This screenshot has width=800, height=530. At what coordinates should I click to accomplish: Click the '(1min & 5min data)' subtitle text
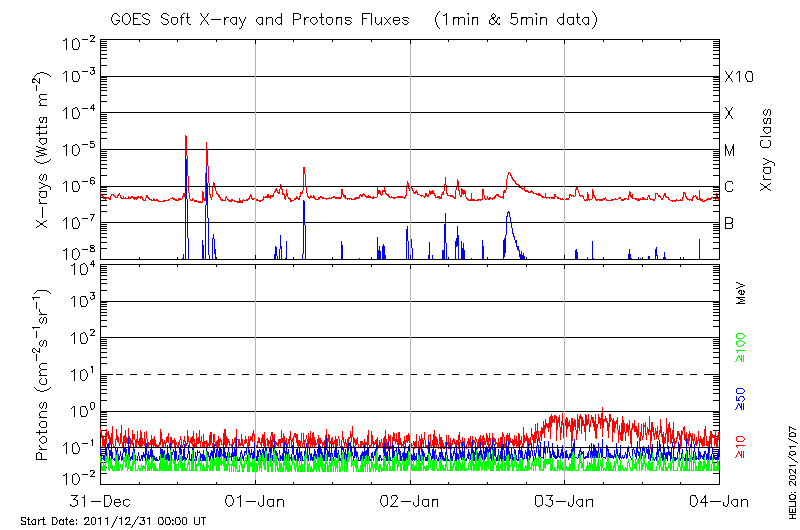pyautogui.click(x=512, y=20)
